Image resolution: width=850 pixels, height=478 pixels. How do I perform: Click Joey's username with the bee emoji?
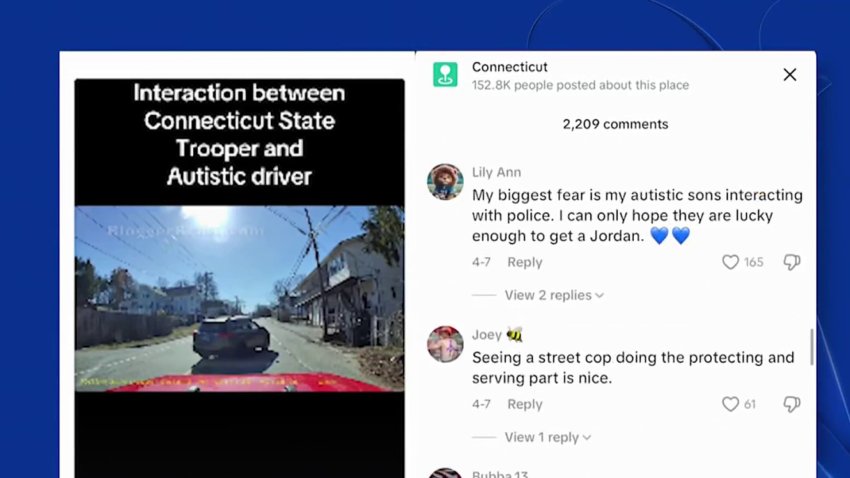[x=497, y=335]
